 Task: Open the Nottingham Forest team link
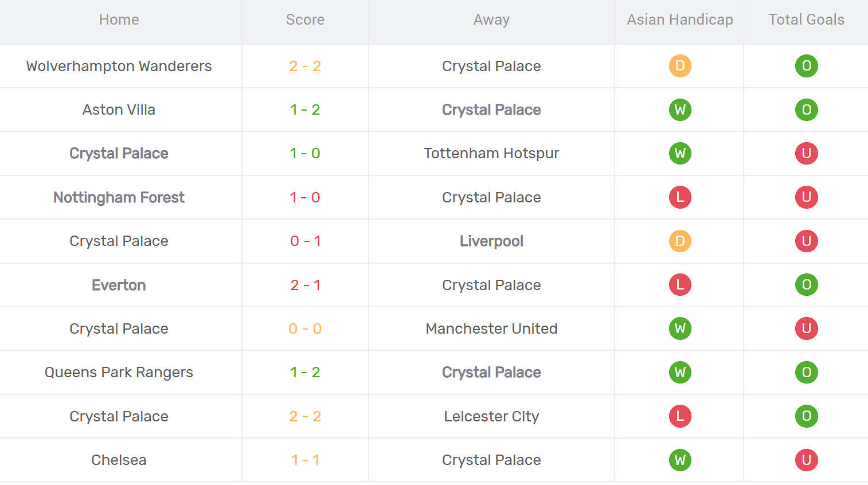tap(119, 197)
